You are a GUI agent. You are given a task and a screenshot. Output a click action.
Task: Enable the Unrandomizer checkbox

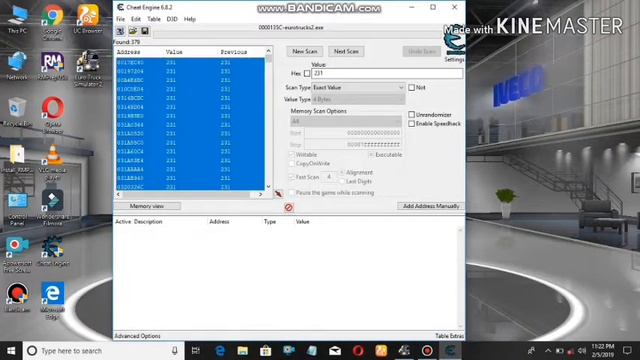[411, 115]
